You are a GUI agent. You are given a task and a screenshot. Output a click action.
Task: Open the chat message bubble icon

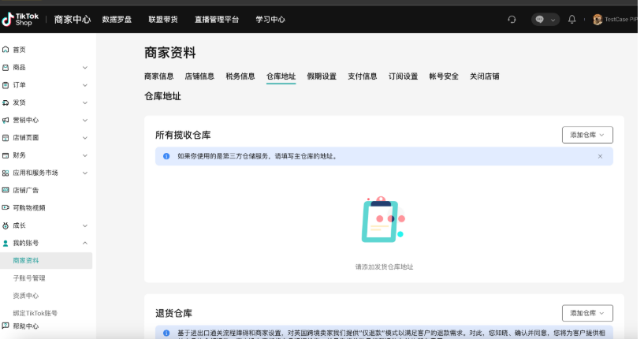pos(540,19)
